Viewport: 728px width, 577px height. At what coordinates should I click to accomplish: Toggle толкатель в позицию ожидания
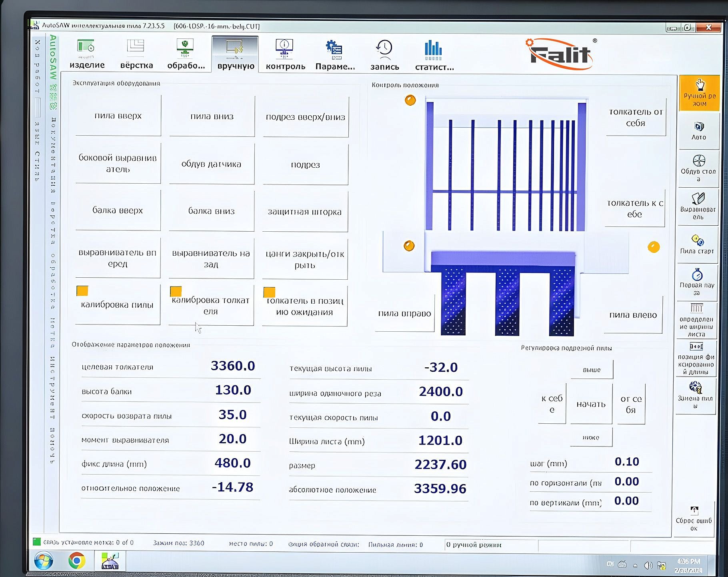305,307
